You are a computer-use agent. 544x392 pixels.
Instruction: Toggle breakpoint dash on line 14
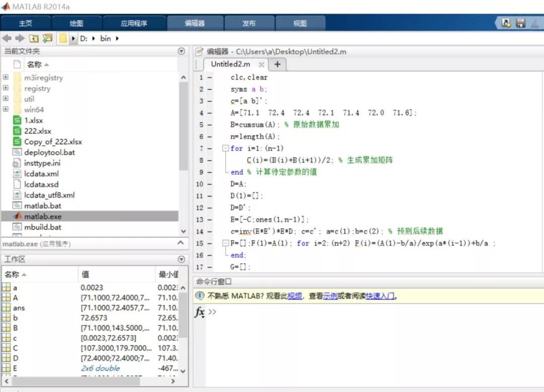210,231
